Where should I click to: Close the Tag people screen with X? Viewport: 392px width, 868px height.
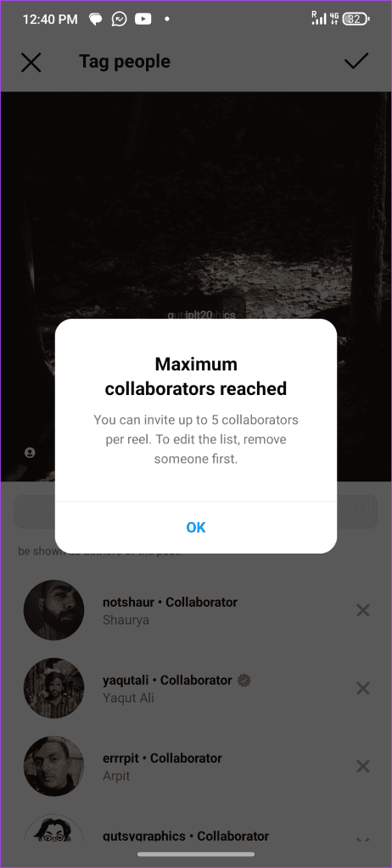31,62
